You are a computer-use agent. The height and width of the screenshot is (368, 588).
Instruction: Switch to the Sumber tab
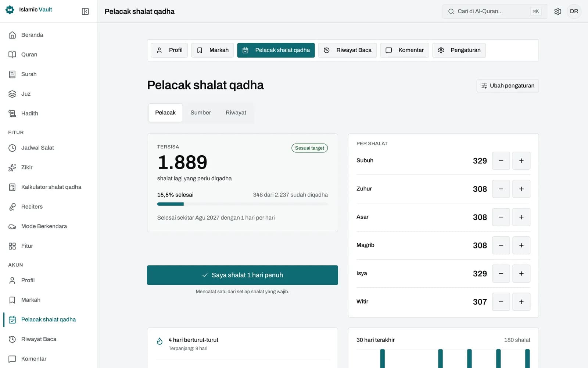tap(201, 113)
